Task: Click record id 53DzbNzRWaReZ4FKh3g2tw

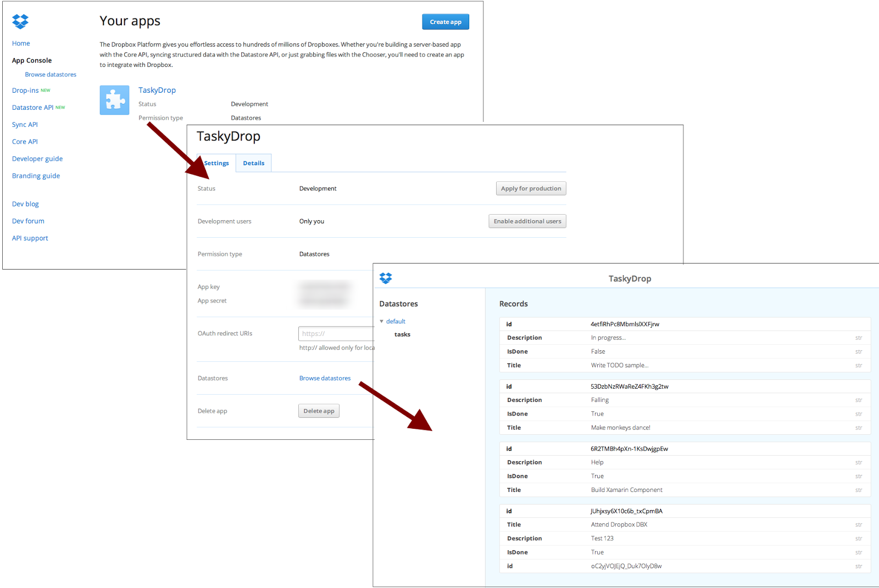Action: click(x=630, y=387)
